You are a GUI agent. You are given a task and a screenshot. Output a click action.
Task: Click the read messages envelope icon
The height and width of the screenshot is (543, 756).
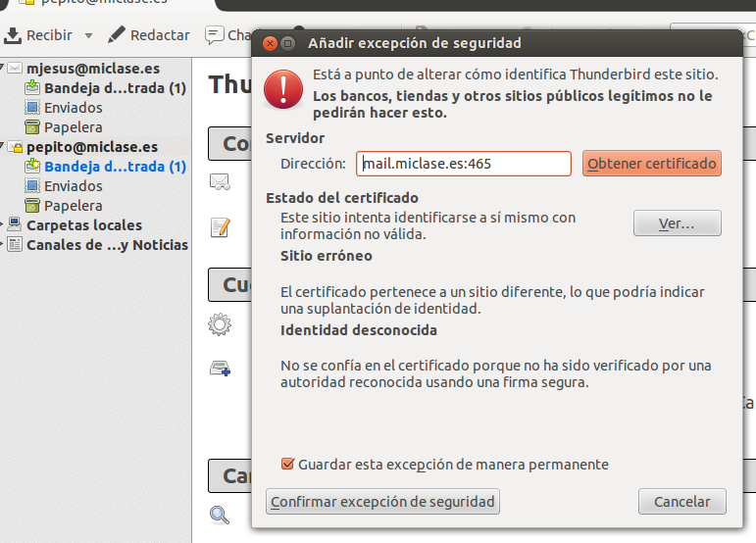(220, 181)
